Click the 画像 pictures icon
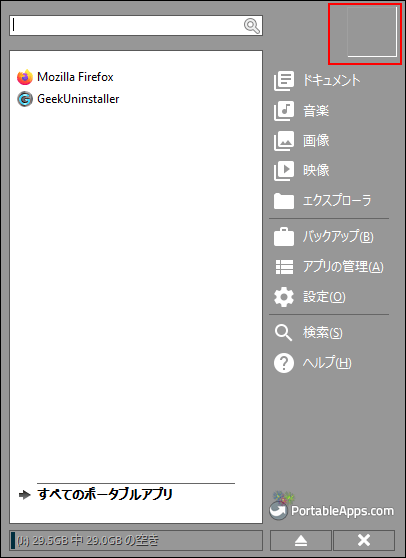 [x=284, y=141]
